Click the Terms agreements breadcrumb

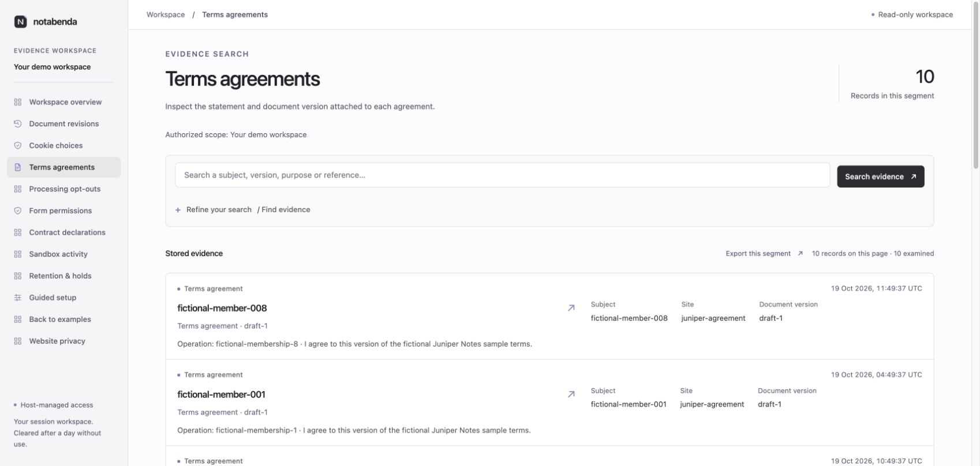235,14
